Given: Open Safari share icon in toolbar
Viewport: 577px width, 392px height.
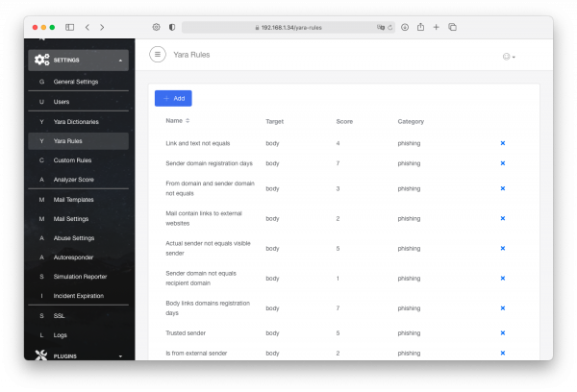Looking at the screenshot, I should tap(420, 27).
